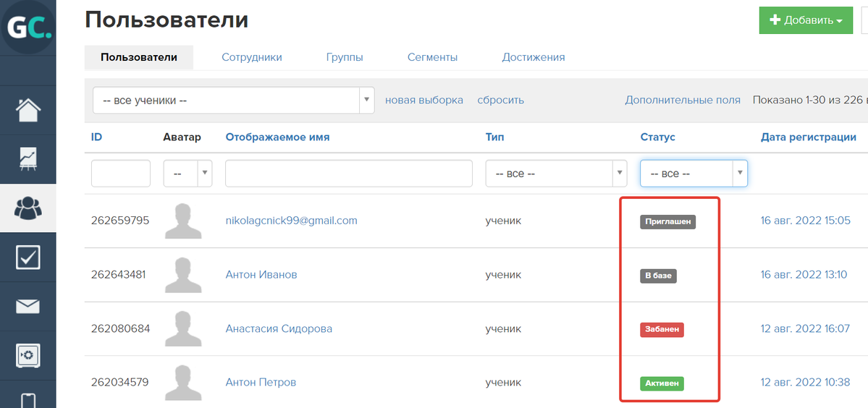This screenshot has width=868, height=408.
Task: Sort by the Отображаемое имя column header
Action: tap(277, 137)
